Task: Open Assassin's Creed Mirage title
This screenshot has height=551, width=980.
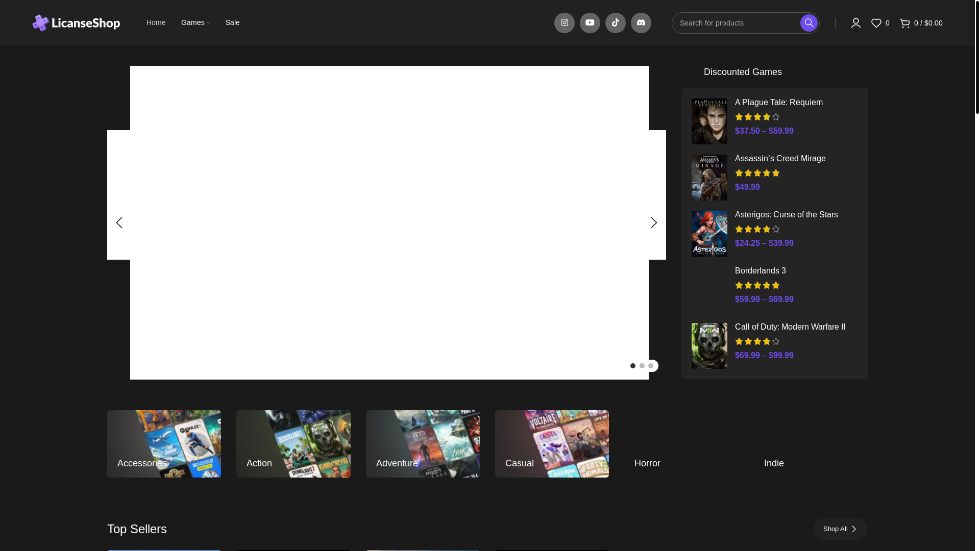Action: pyautogui.click(x=780, y=159)
